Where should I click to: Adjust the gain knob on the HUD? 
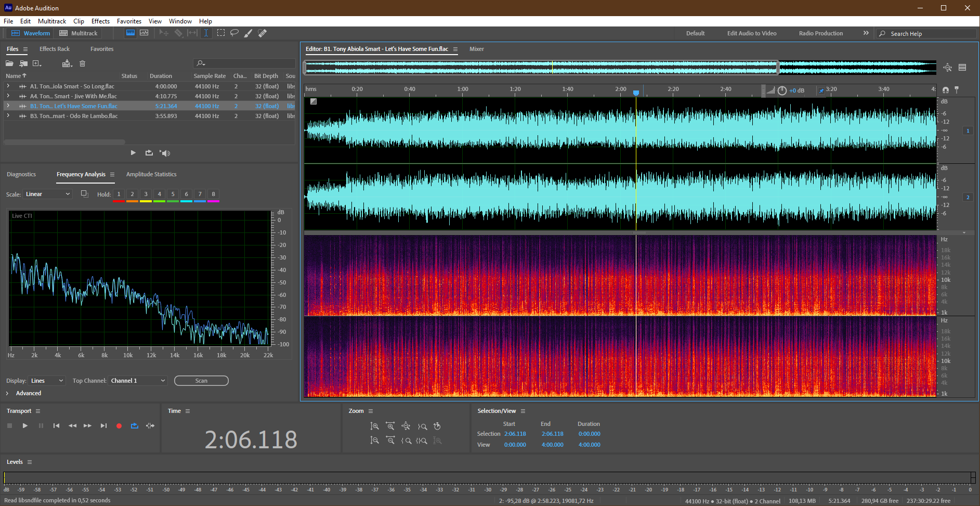pos(782,90)
